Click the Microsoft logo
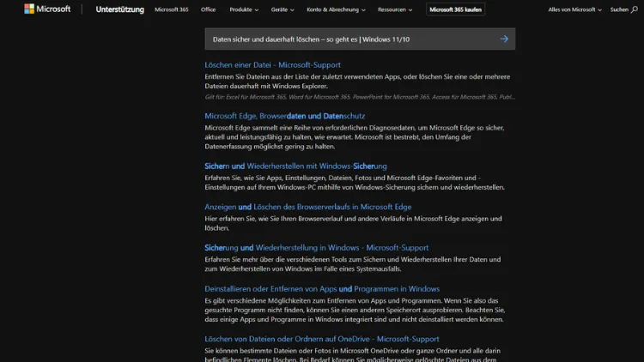 coord(47,9)
